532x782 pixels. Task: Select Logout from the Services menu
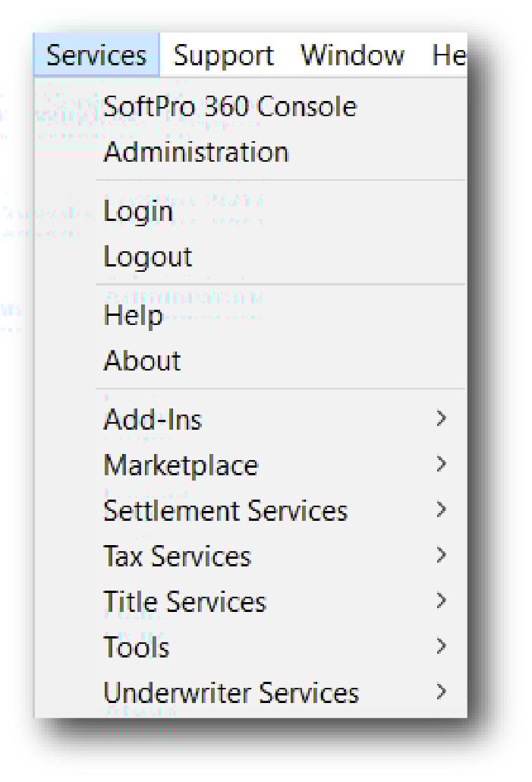click(x=146, y=256)
